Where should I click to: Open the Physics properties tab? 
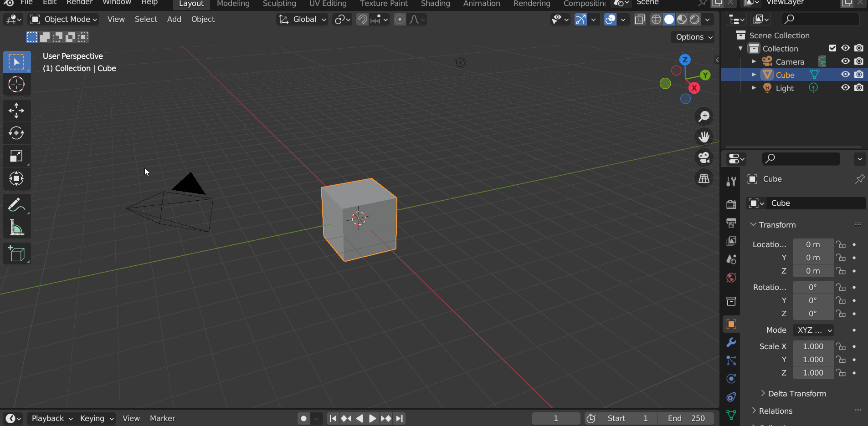731,379
